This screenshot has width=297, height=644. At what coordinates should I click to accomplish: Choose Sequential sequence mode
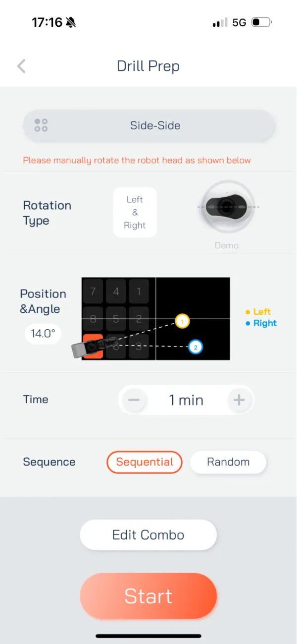click(x=145, y=462)
